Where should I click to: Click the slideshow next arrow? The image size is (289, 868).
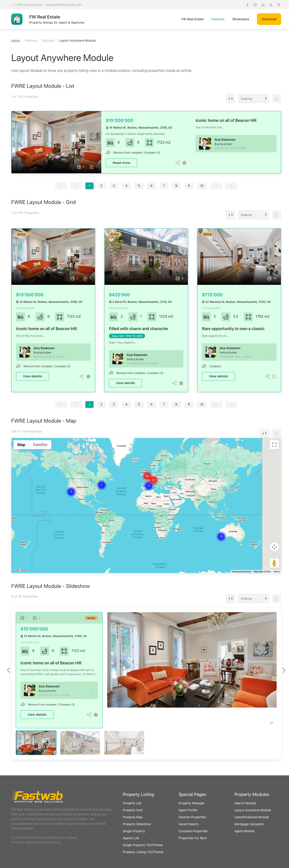coord(284,670)
